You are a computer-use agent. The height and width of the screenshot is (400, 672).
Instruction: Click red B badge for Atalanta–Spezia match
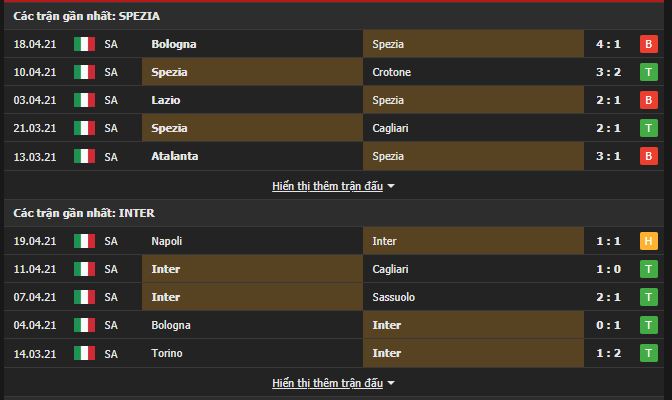click(x=648, y=156)
